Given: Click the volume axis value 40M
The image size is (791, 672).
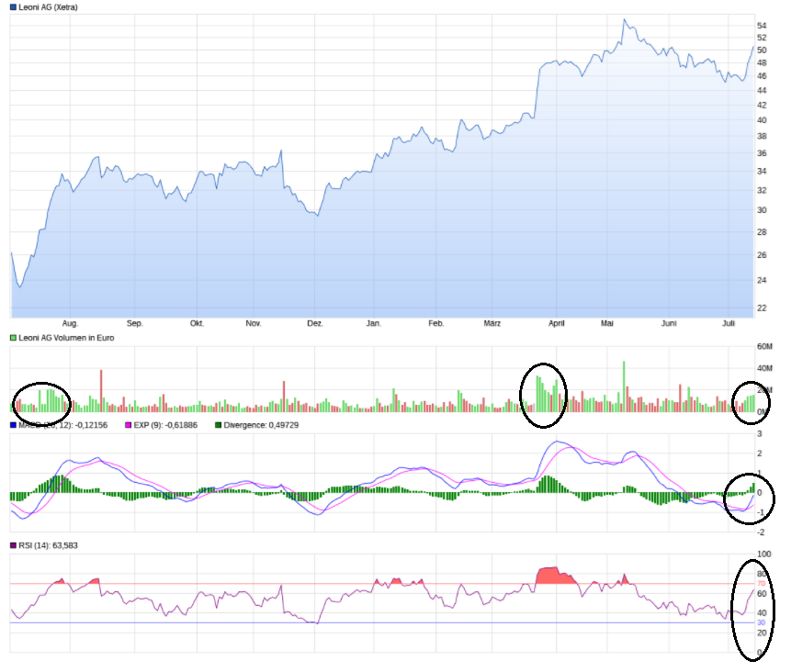Looking at the screenshot, I should [x=764, y=368].
